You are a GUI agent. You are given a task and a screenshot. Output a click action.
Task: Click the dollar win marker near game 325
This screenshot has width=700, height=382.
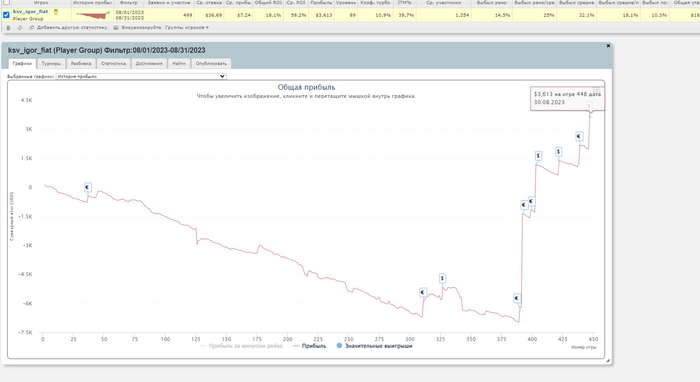(x=442, y=278)
